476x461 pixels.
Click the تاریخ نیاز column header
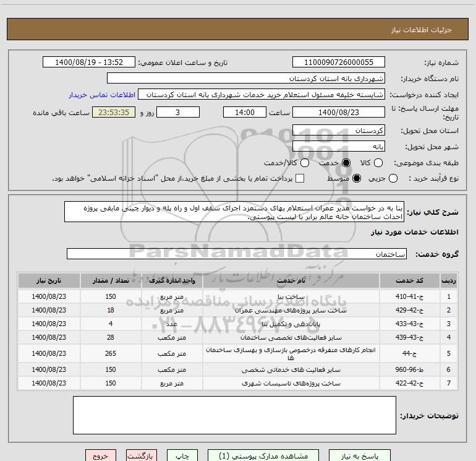pos(49,280)
